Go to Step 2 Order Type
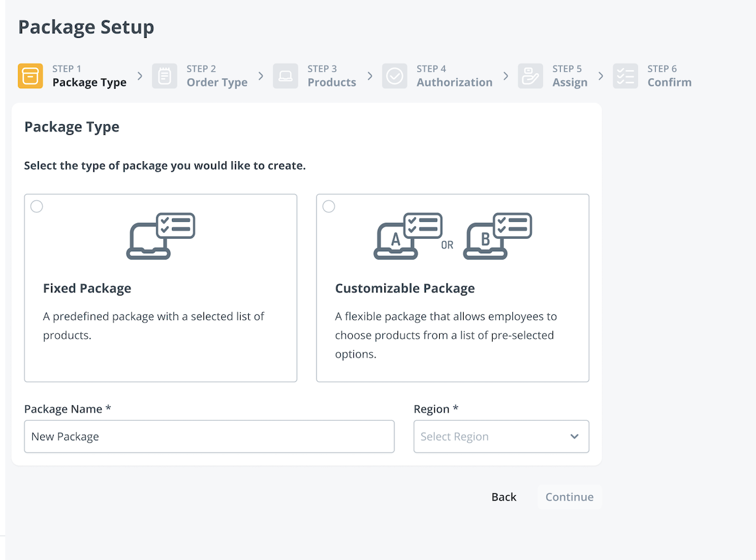This screenshot has width=756, height=560. point(217,82)
